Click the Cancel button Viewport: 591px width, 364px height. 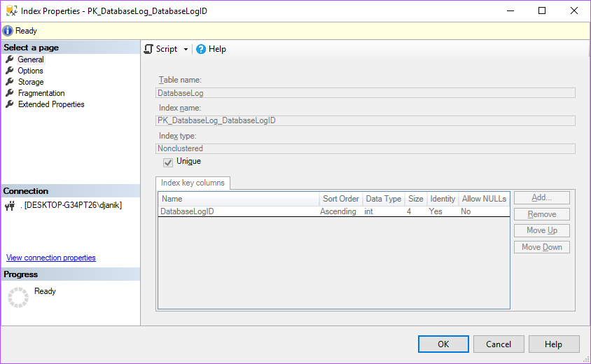(x=499, y=344)
